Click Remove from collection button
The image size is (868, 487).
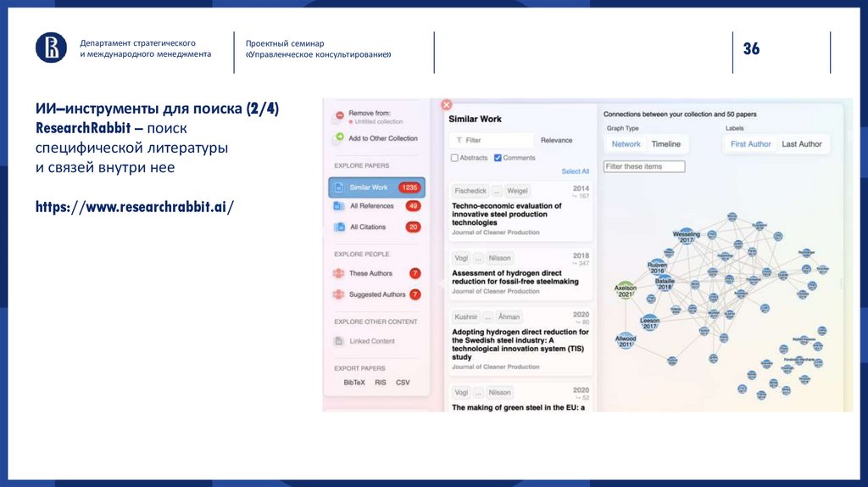370,117
